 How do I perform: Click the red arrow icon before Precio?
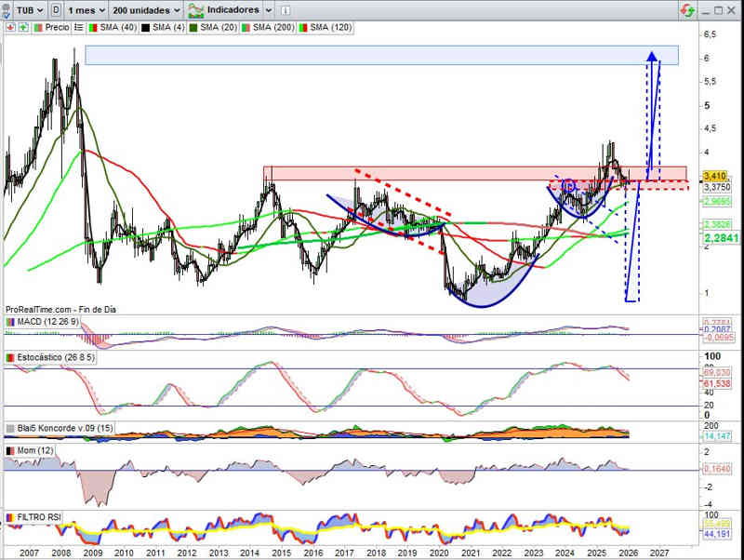pos(9,28)
